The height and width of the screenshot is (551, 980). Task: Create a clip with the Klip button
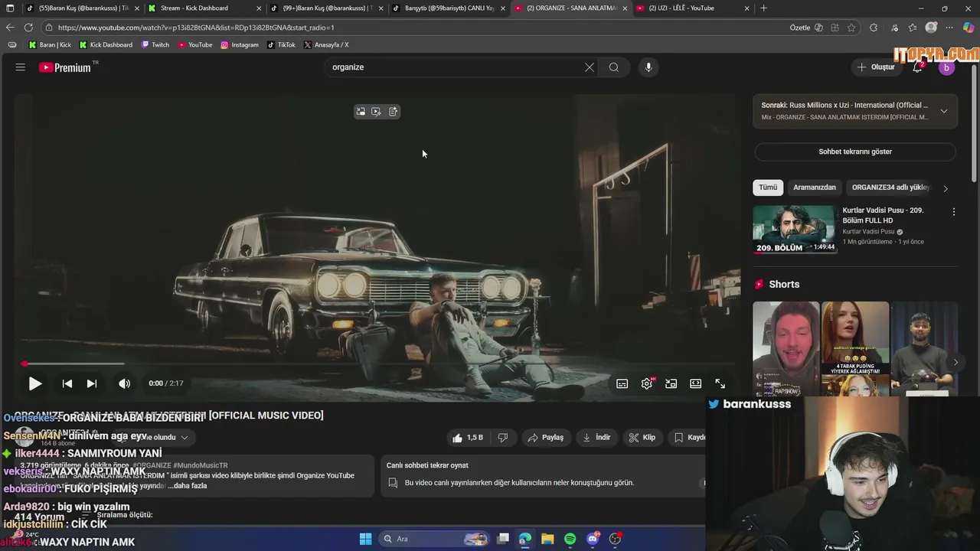tap(642, 438)
